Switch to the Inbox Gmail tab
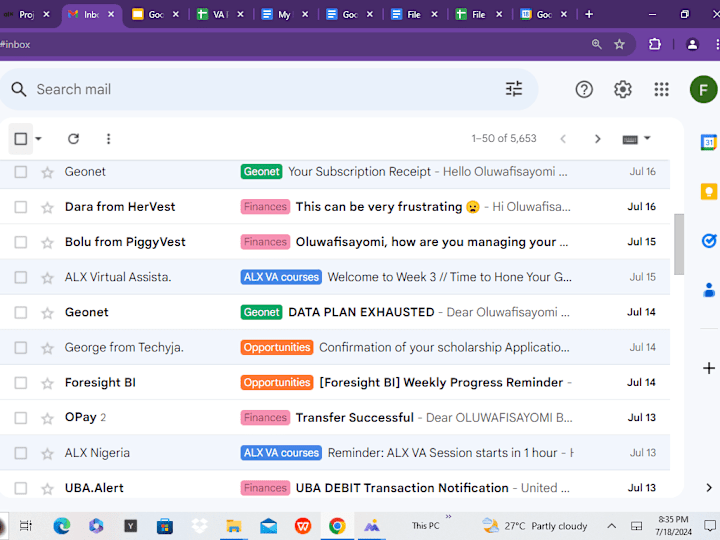 click(90, 15)
